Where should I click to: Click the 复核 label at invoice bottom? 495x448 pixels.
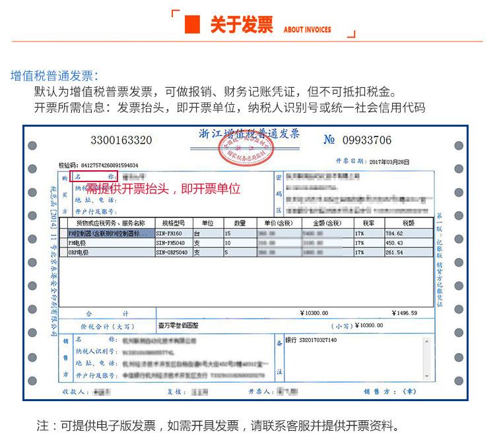[x=176, y=392]
